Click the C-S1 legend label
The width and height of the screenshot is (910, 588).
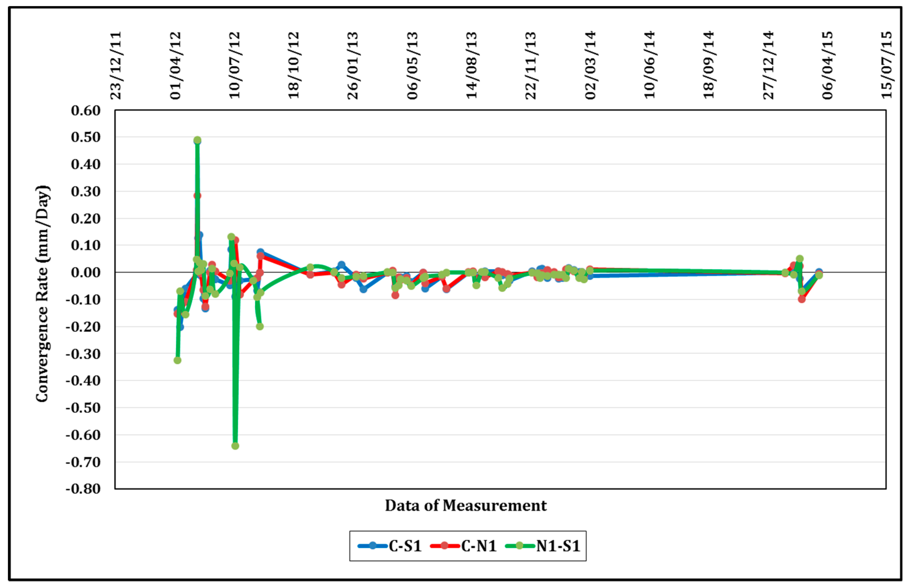pos(405,546)
